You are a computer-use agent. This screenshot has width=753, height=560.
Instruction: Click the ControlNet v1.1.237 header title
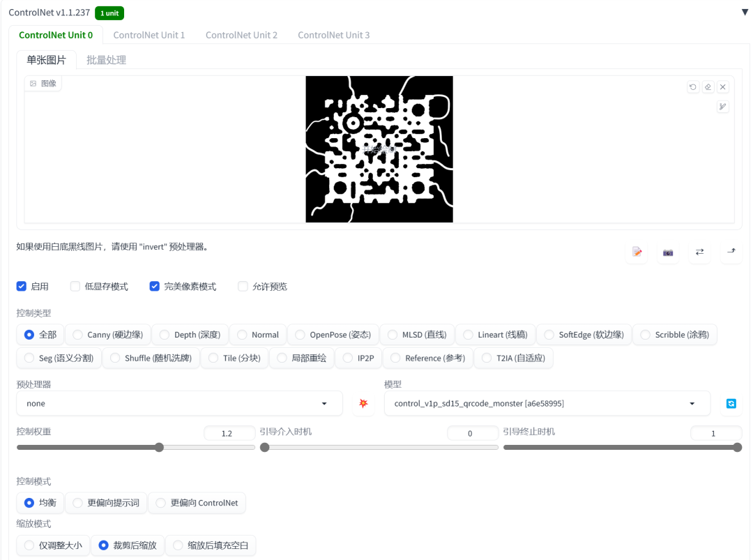coord(49,13)
